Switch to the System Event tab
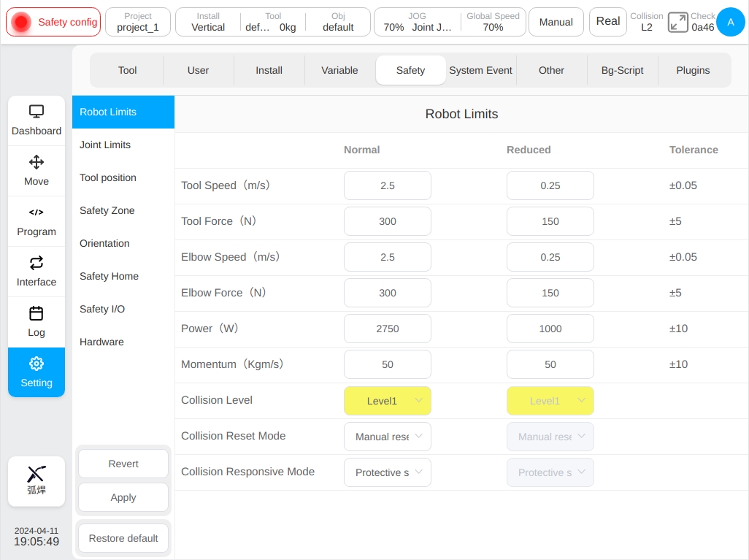The width and height of the screenshot is (749, 560). coord(480,70)
